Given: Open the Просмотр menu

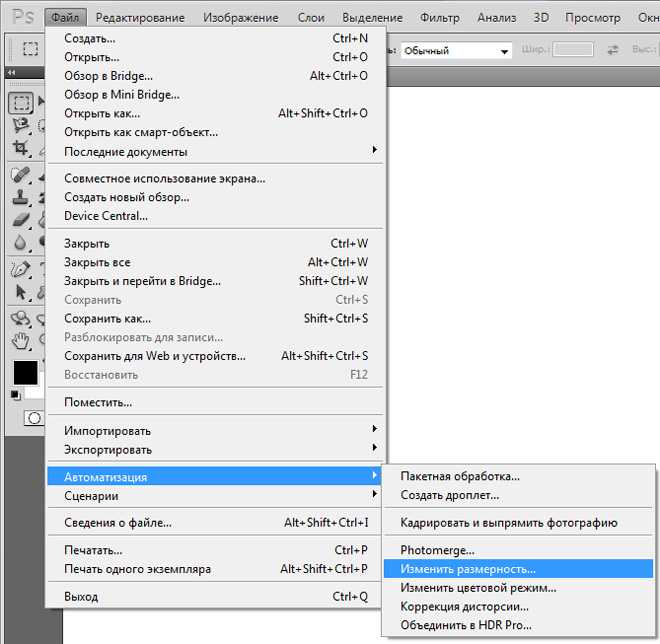Looking at the screenshot, I should pos(593,18).
